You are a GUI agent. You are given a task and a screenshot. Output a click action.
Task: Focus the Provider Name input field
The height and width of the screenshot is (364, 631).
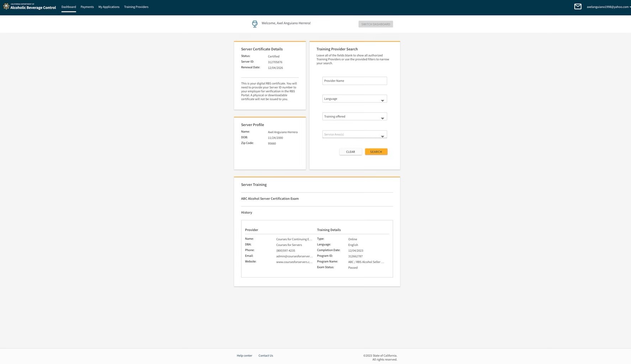(x=354, y=81)
